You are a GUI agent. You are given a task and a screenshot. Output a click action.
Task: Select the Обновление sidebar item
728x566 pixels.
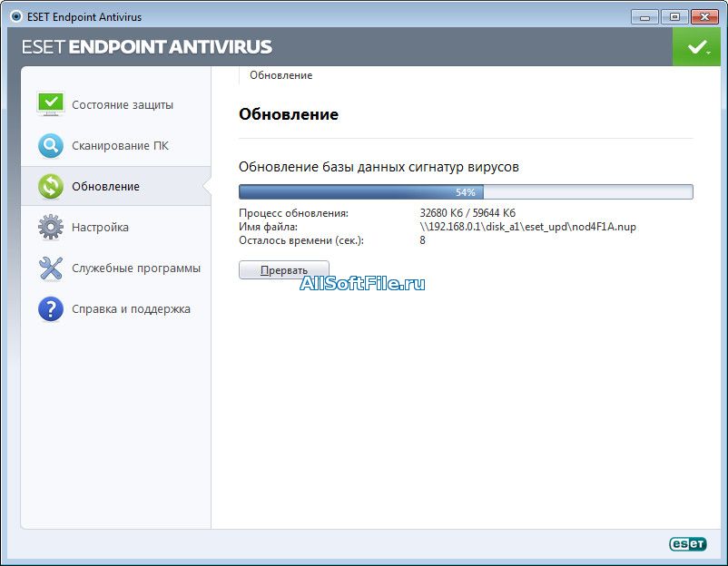point(116,187)
